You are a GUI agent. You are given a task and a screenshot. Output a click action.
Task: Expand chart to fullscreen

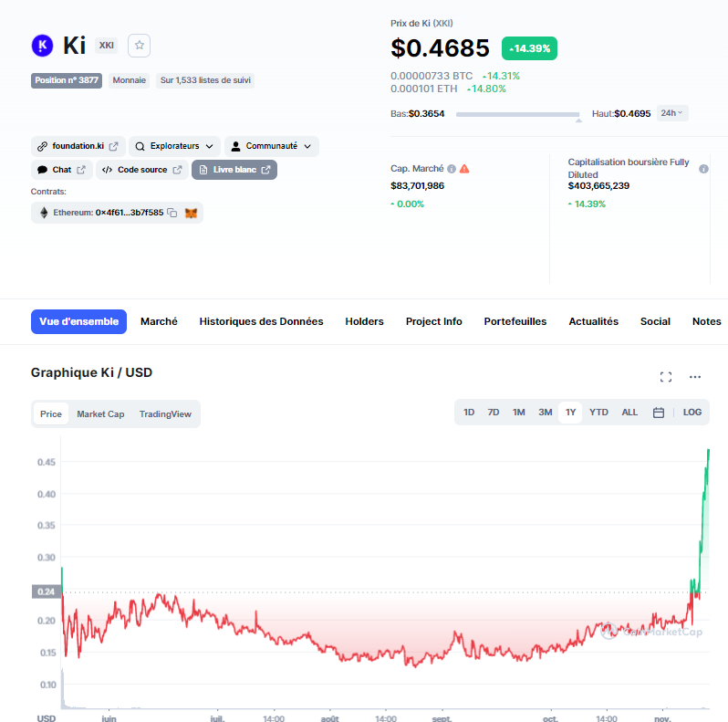666,377
